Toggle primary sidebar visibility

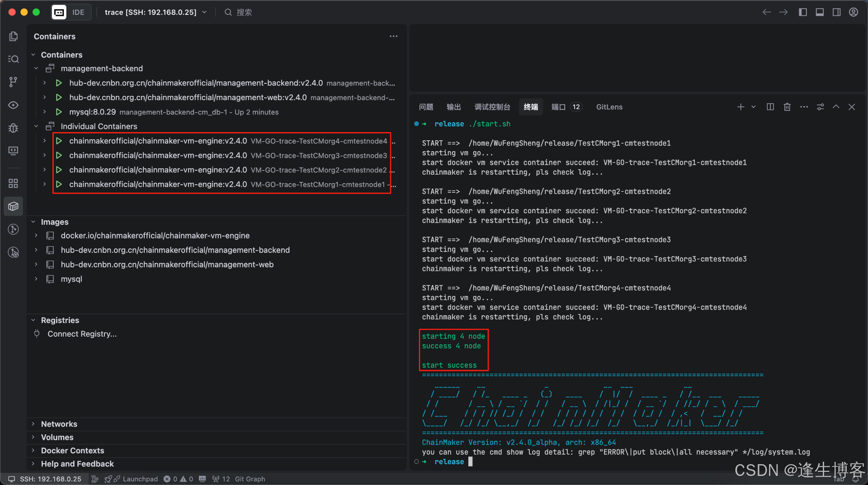[x=803, y=12]
